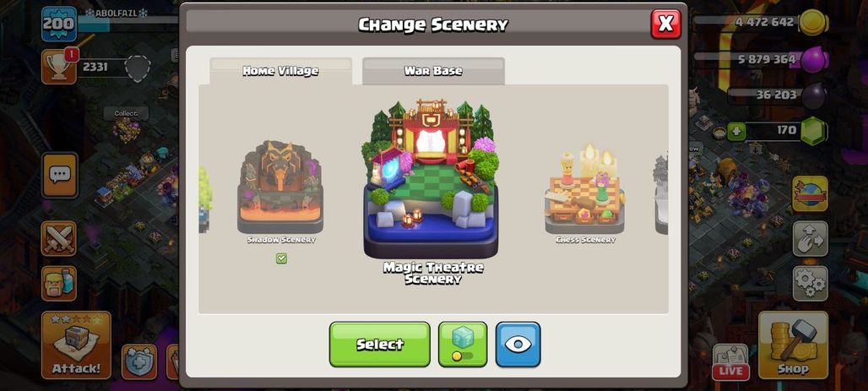This screenshot has width=868, height=391.
Task: Click the green Select button
Action: point(380,345)
